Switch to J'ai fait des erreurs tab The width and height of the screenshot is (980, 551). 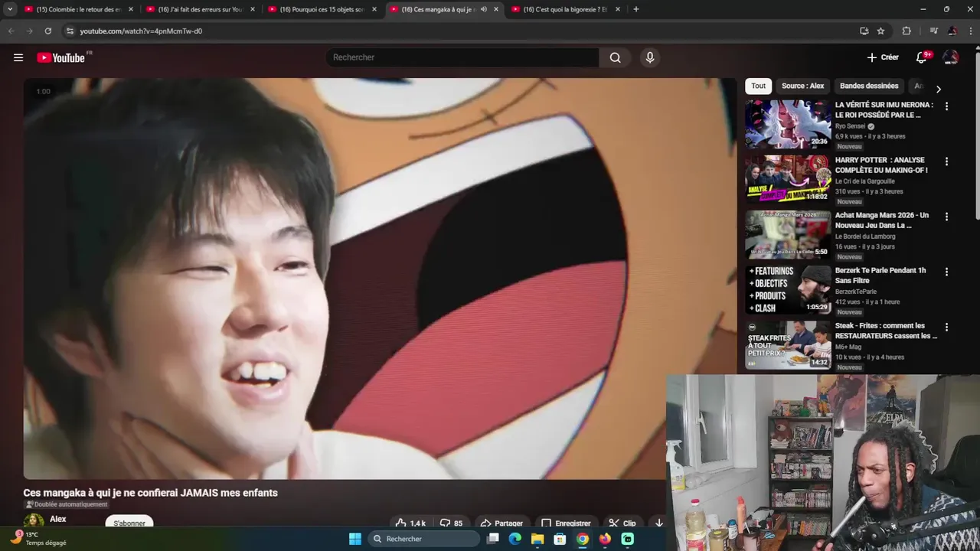click(200, 9)
